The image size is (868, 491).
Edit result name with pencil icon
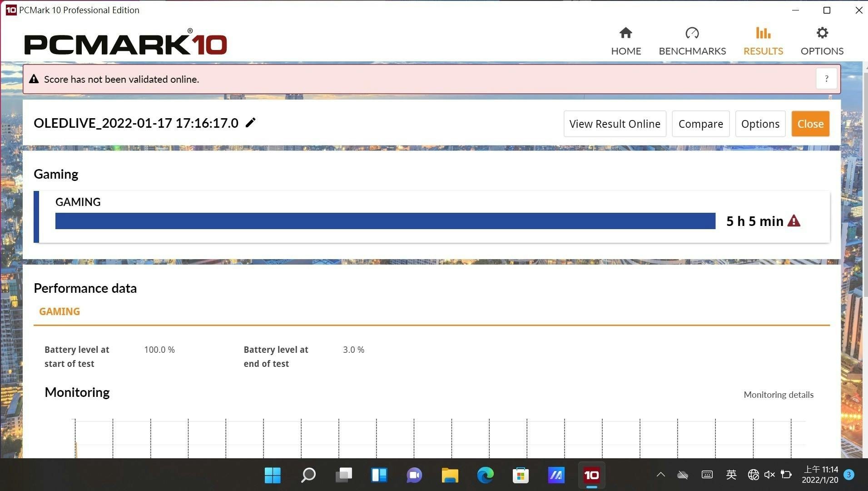(x=250, y=123)
